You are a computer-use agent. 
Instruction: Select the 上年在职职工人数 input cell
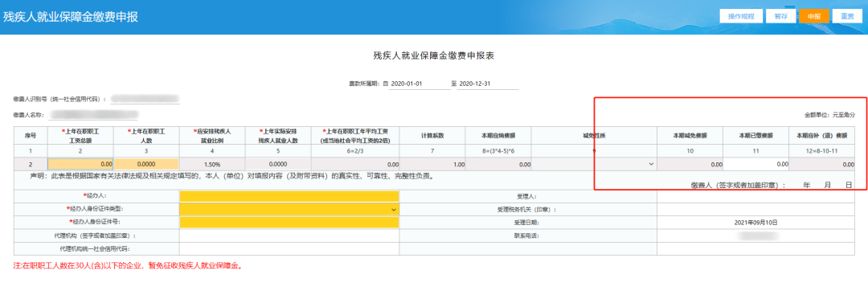tap(147, 164)
